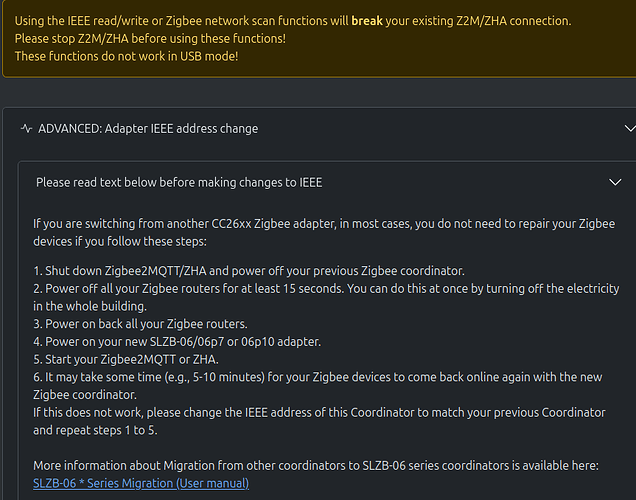This screenshot has width=636, height=500.
Task: Click 'These functions do not work in USB mode!' text
Action: coord(126,56)
